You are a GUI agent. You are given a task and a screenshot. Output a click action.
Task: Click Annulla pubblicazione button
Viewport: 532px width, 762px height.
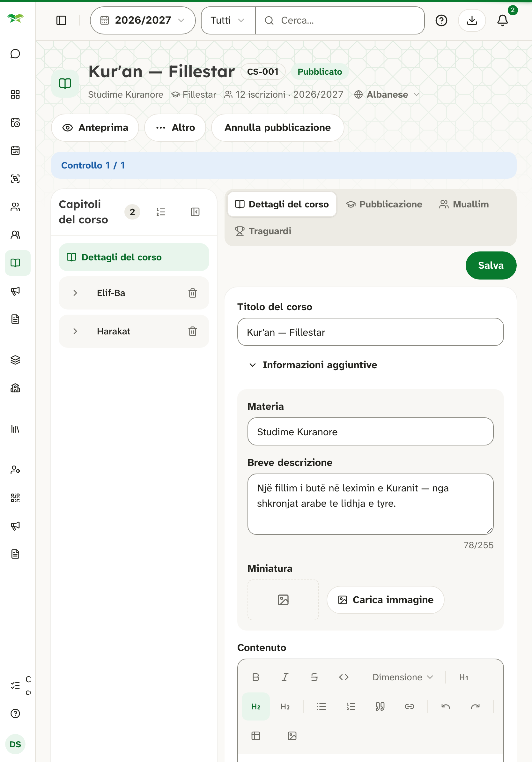tap(277, 128)
